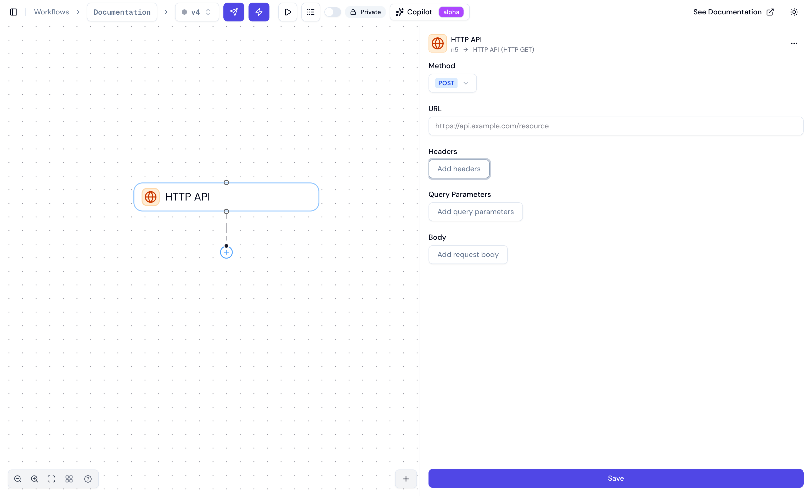Open the Workflows breadcrumb

tap(51, 12)
